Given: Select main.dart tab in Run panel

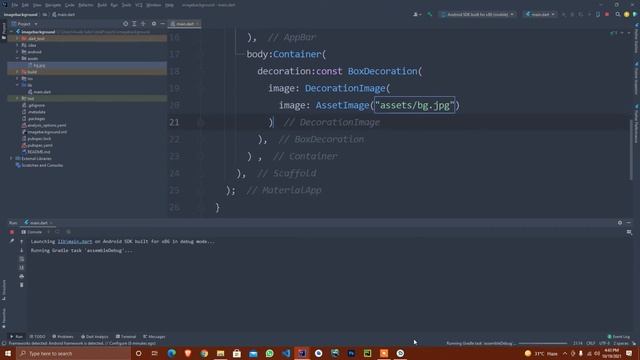Looking at the screenshot, I should coord(39,223).
